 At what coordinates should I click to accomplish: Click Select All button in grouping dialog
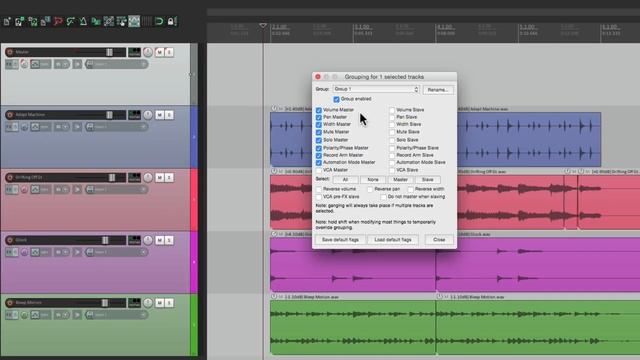345,180
